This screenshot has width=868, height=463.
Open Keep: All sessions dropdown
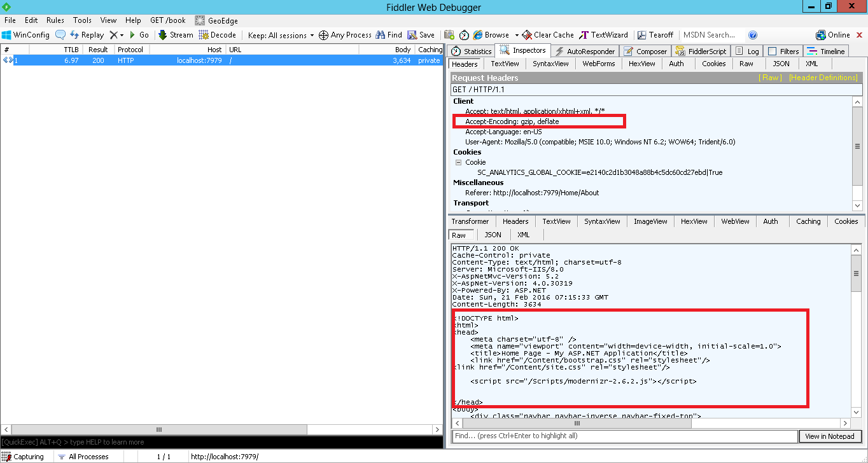tap(281, 35)
